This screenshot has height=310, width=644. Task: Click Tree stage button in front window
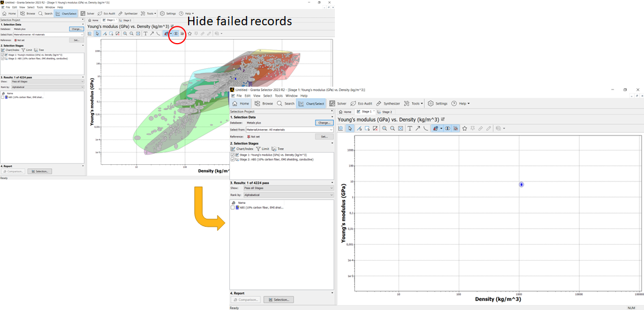278,149
